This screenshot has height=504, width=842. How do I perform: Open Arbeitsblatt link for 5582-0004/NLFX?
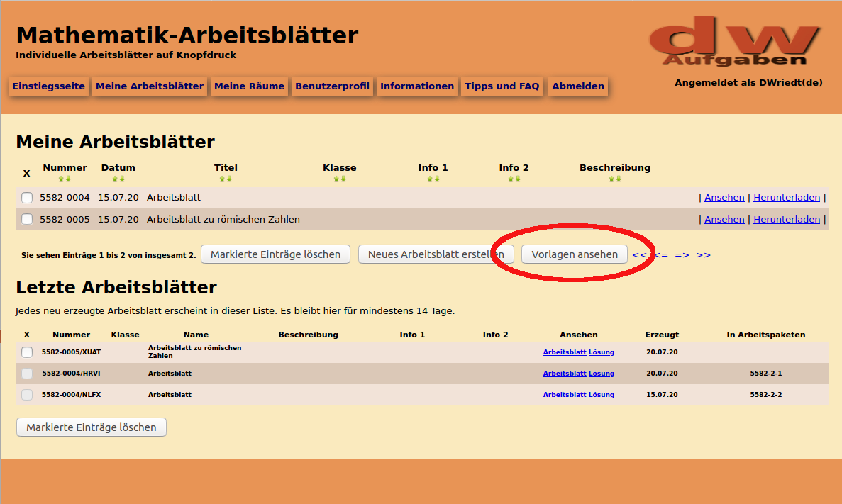tap(565, 395)
